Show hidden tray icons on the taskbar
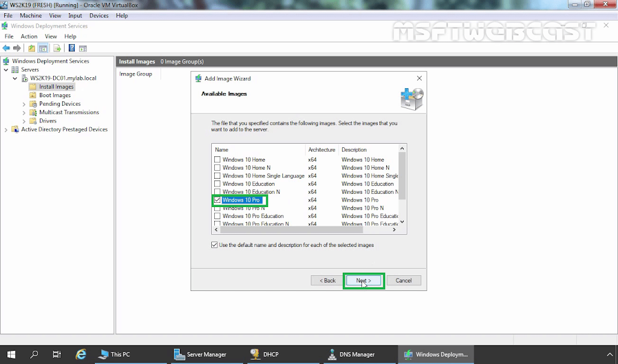The height and width of the screenshot is (364, 618). [610, 354]
